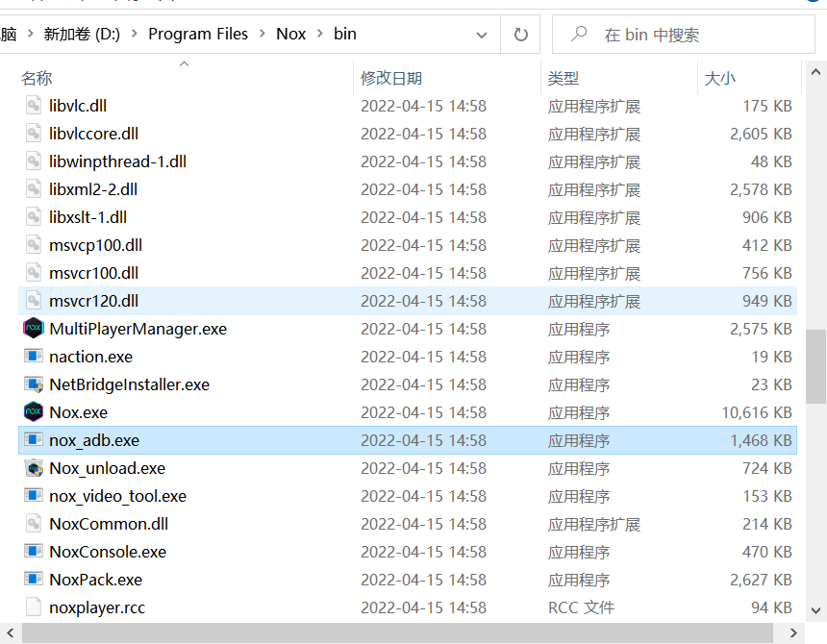Select the file name msvcp100.dll
Screen dimensions: 827x644
[x=95, y=245]
